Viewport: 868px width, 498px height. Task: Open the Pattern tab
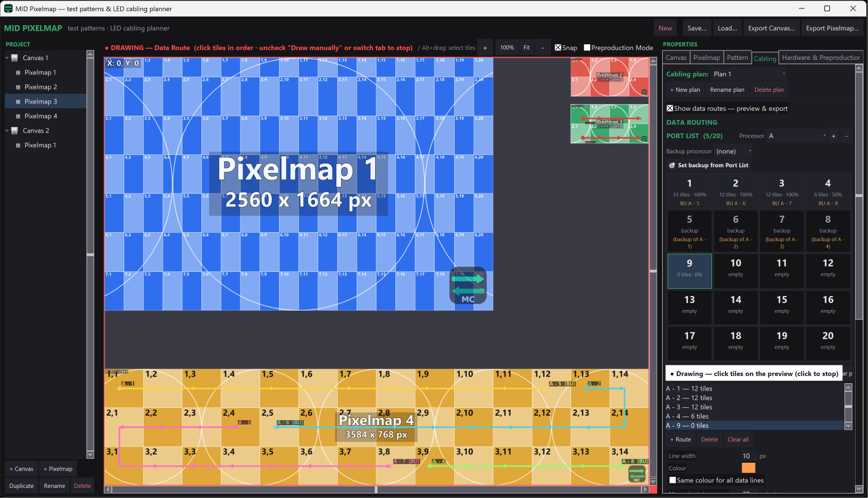tap(737, 58)
